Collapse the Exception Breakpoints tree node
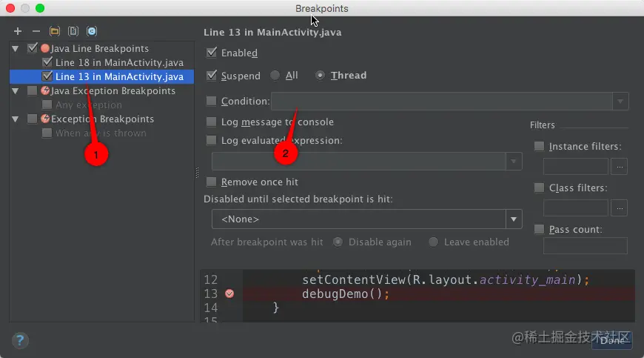This screenshot has width=644, height=358. pos(16,119)
